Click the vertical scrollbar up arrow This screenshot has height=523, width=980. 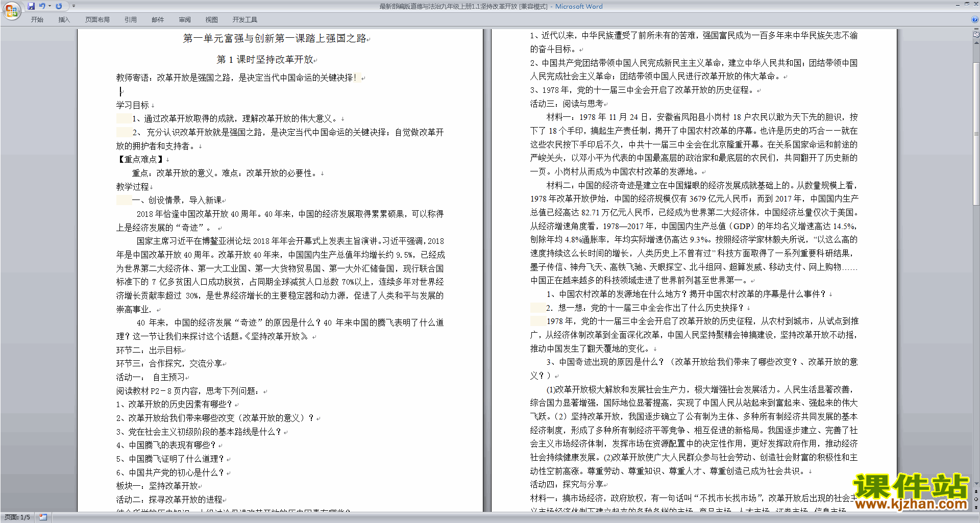coord(976,43)
